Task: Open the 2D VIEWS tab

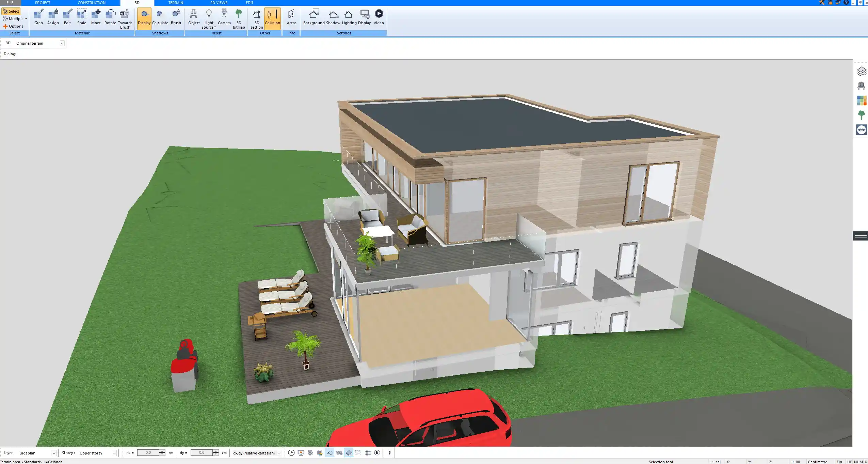Action: 219,2
